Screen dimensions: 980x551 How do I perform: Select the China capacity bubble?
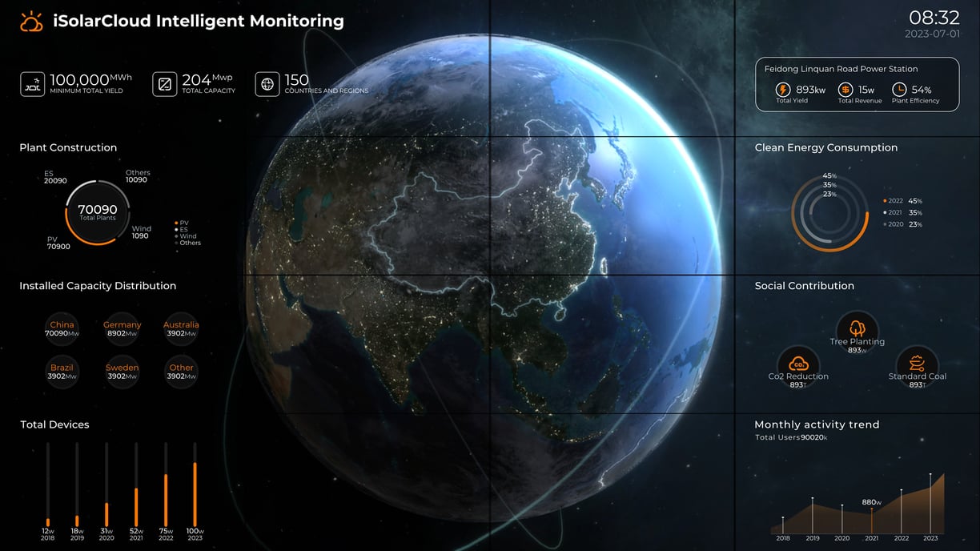(62, 329)
